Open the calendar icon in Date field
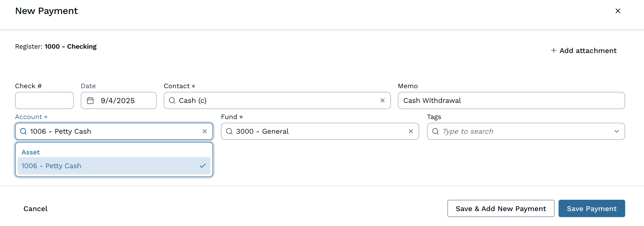This screenshot has width=644, height=226. (x=90, y=100)
